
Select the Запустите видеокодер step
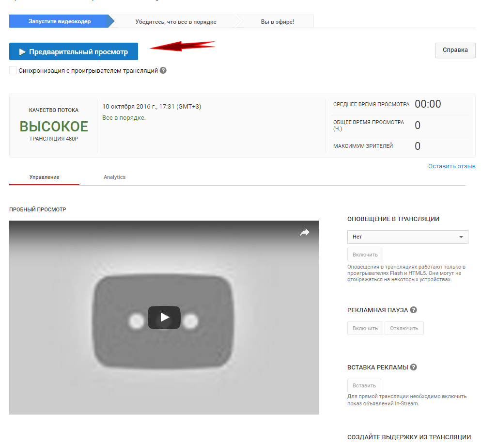click(59, 21)
